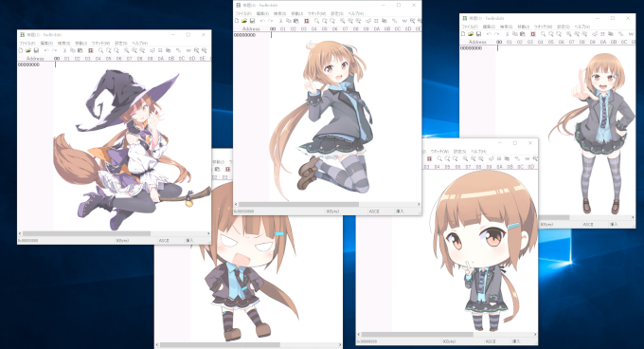Click Save disk icon in pointing girl window
Screen dimensions: 644x349
point(478,34)
